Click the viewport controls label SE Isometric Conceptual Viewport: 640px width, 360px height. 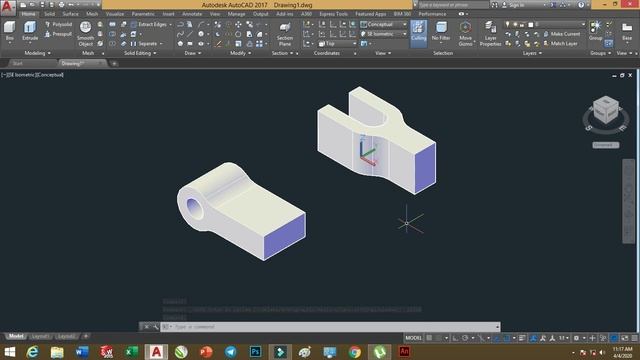[33, 75]
